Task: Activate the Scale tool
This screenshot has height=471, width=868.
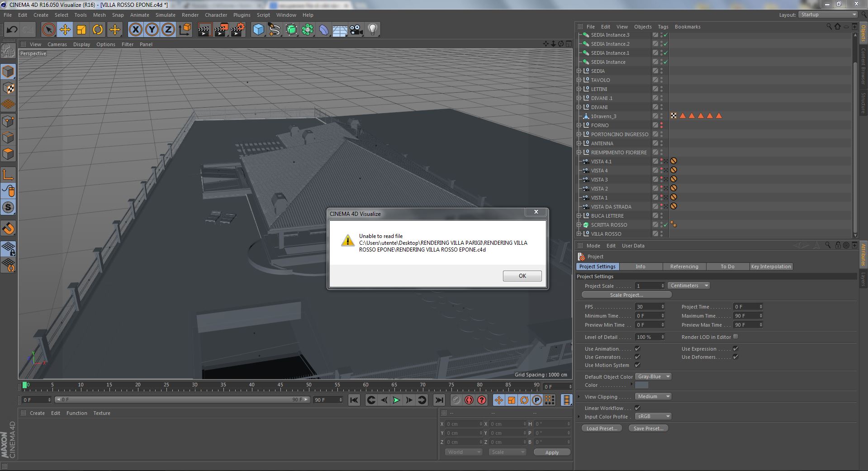Action: click(x=81, y=30)
